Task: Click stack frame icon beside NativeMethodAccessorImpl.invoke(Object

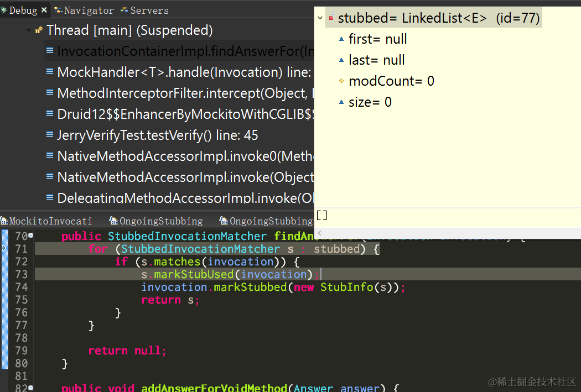Action: pos(50,177)
